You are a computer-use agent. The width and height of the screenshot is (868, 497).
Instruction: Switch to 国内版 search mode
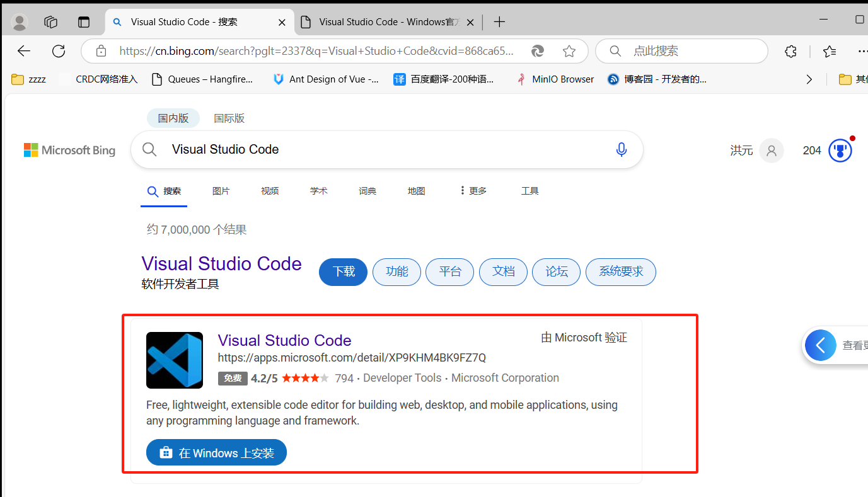coord(173,118)
